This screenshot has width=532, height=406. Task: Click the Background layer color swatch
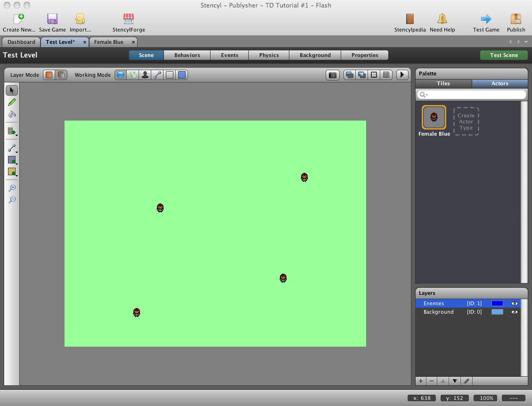(497, 312)
